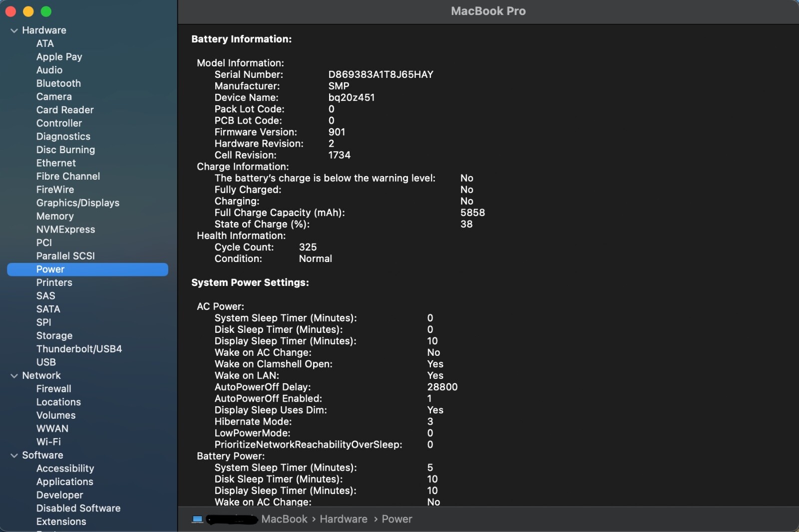
Task: Click Power in the bottom path bar
Action: (x=397, y=519)
